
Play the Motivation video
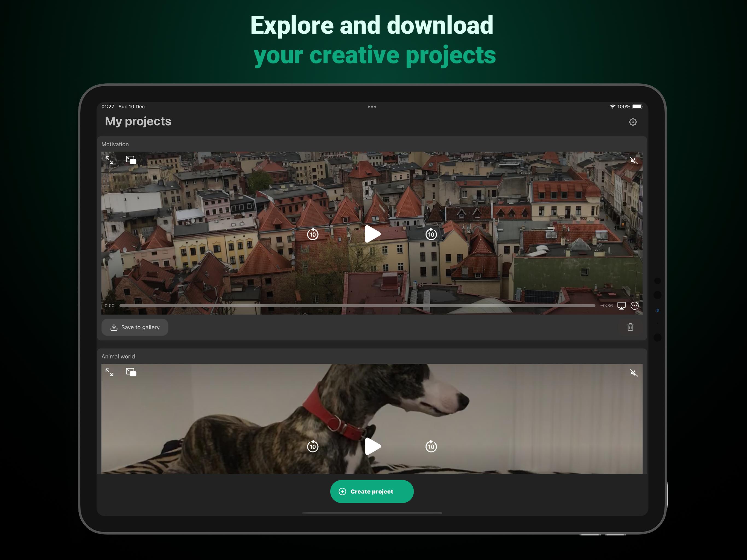tap(372, 234)
